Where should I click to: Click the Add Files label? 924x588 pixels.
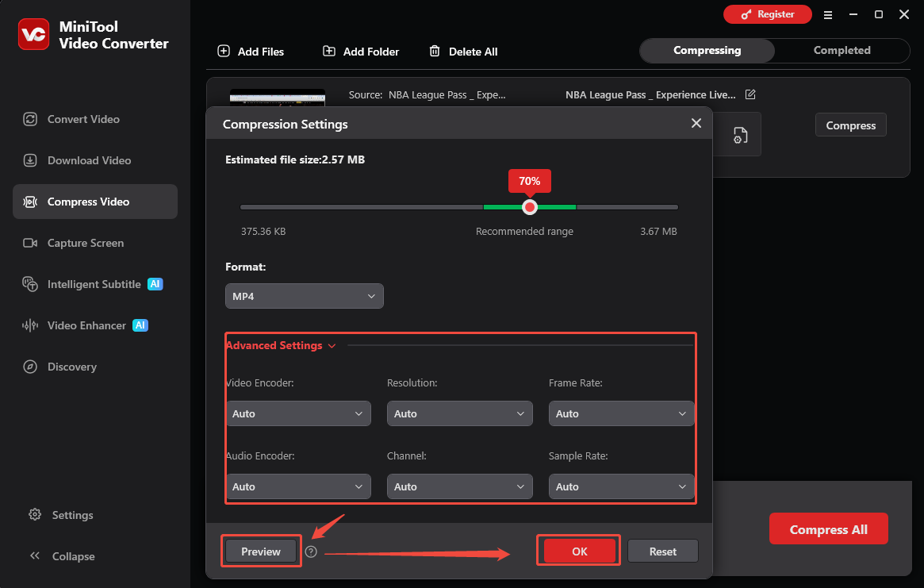click(261, 52)
